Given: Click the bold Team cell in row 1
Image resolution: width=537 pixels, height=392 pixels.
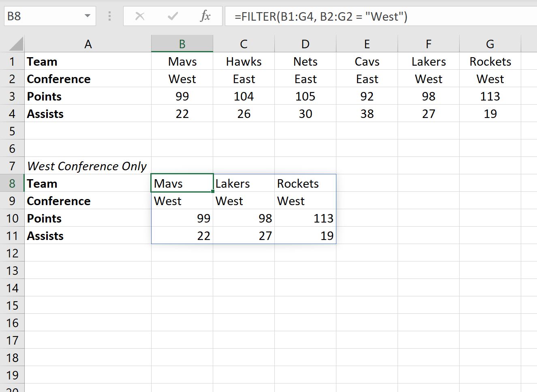Looking at the screenshot, I should point(88,61).
